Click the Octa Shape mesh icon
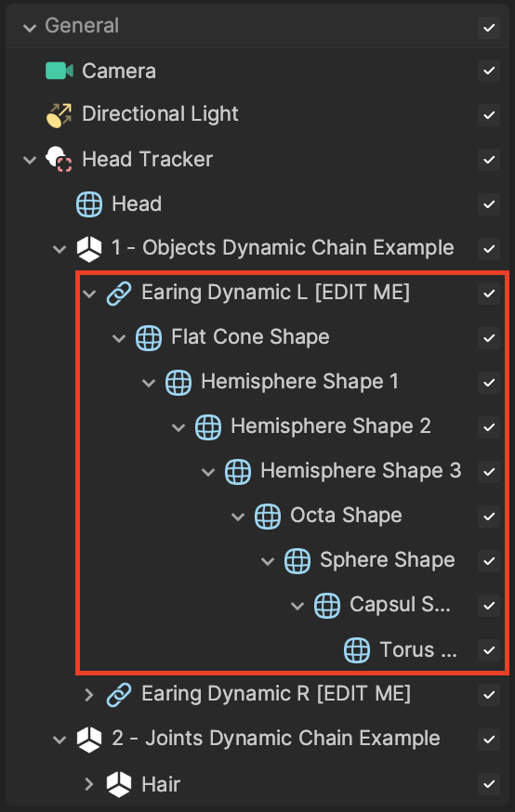 268,517
